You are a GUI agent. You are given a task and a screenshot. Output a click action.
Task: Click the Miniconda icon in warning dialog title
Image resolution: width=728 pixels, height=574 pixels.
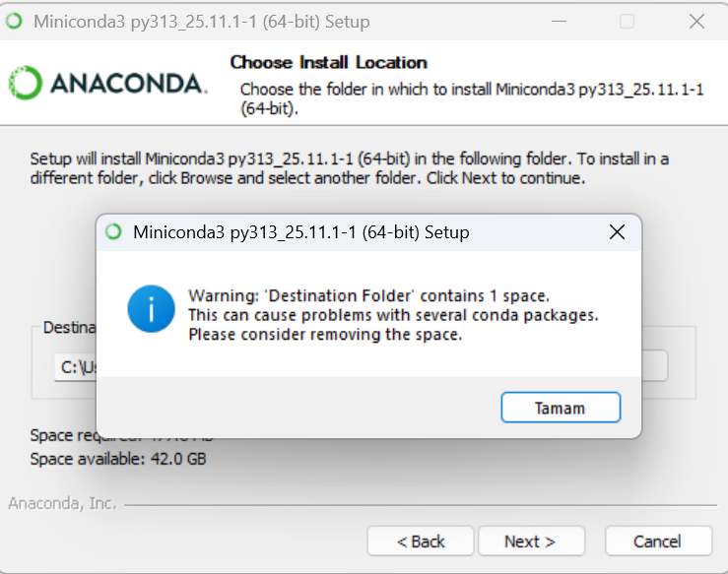point(113,233)
